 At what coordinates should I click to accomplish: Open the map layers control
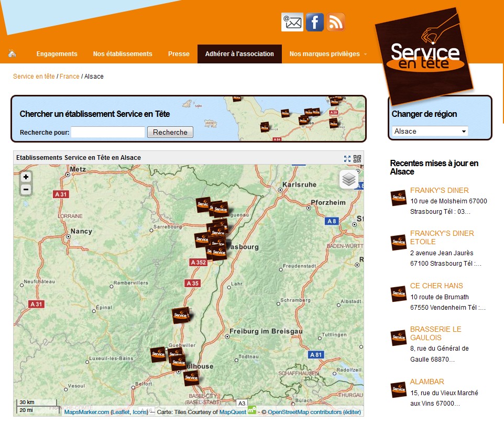(349, 179)
